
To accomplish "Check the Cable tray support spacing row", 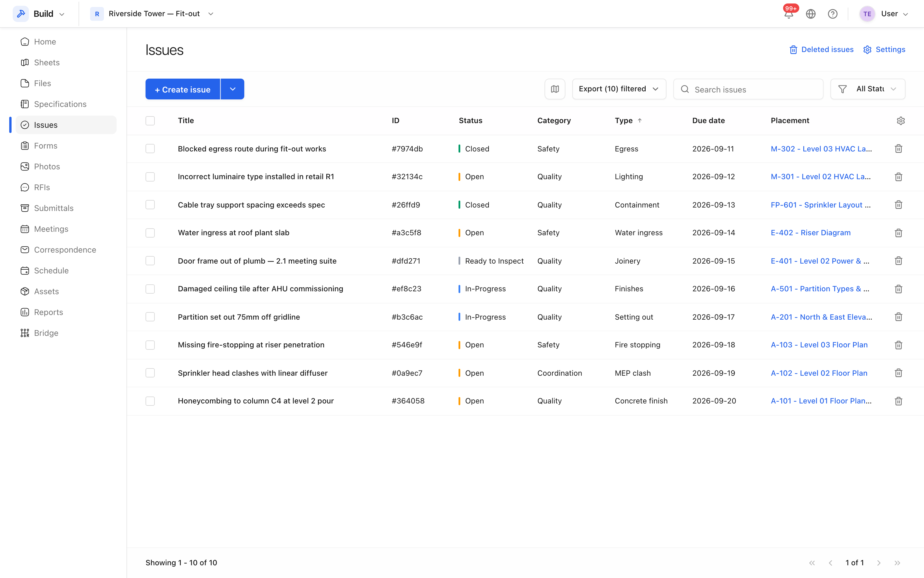I will (x=150, y=205).
